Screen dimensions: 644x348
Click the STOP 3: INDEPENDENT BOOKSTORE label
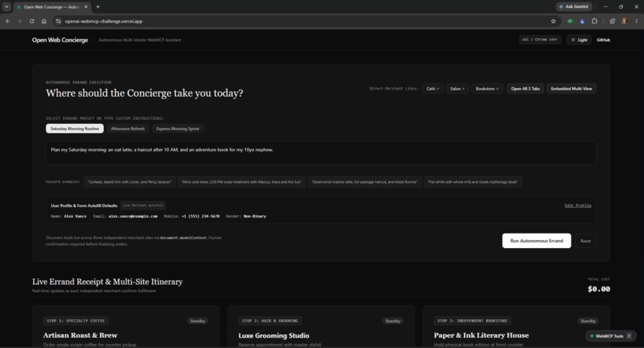(x=472, y=321)
